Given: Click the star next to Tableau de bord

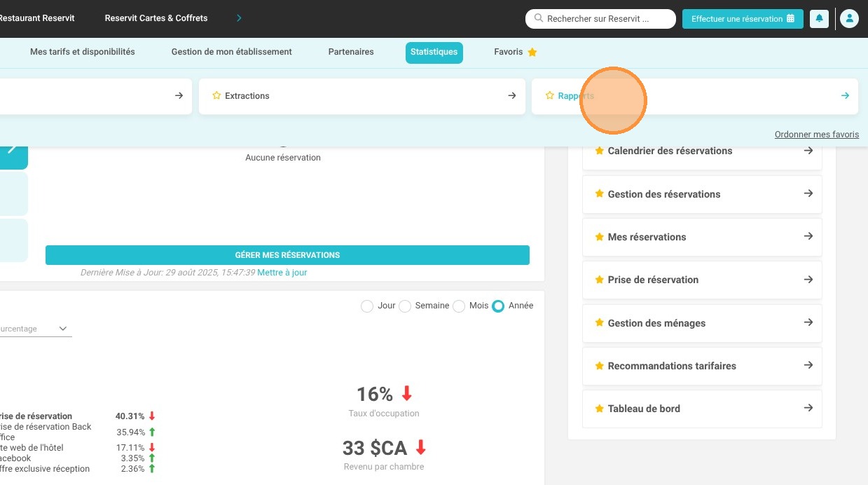Looking at the screenshot, I should [599, 409].
